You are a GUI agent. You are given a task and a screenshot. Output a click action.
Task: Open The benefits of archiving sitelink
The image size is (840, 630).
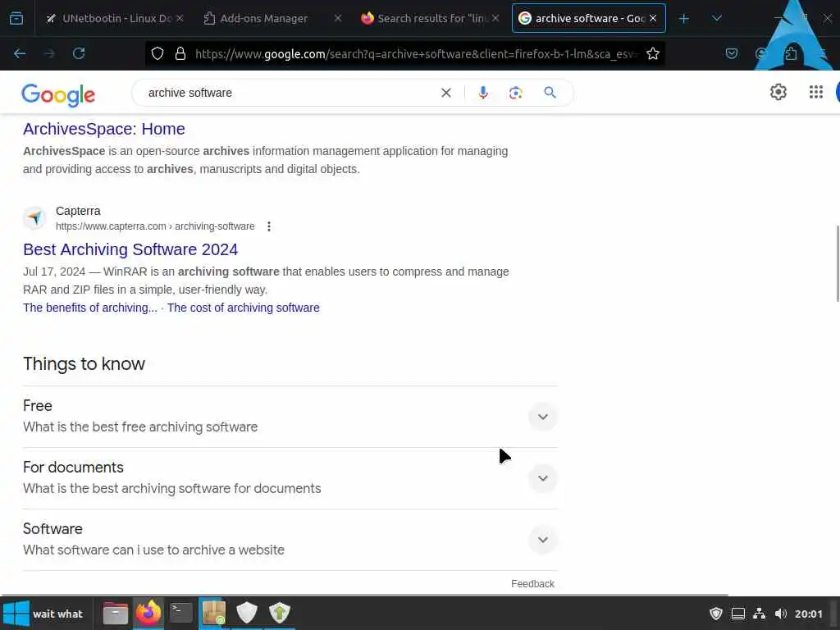click(90, 308)
